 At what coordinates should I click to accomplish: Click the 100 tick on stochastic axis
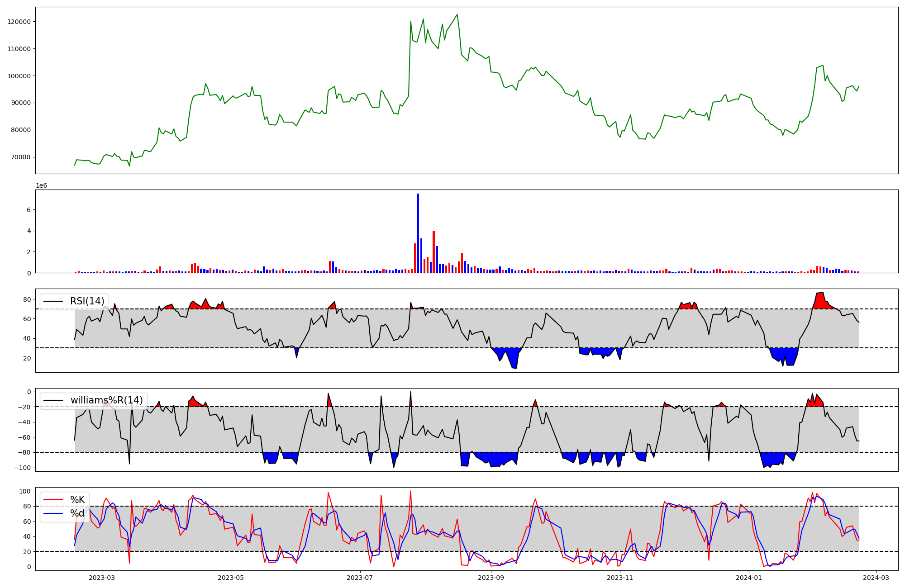25,491
